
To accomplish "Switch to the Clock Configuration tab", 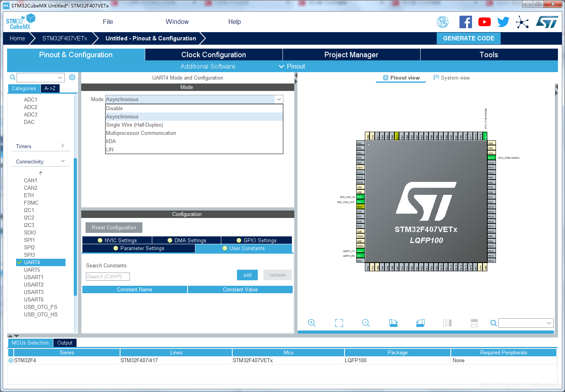I will click(213, 54).
